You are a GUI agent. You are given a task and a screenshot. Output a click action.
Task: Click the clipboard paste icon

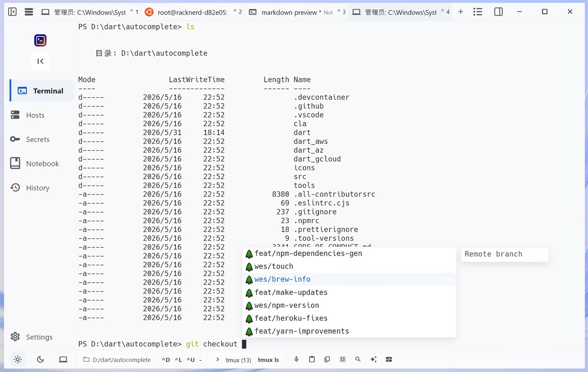pyautogui.click(x=312, y=359)
